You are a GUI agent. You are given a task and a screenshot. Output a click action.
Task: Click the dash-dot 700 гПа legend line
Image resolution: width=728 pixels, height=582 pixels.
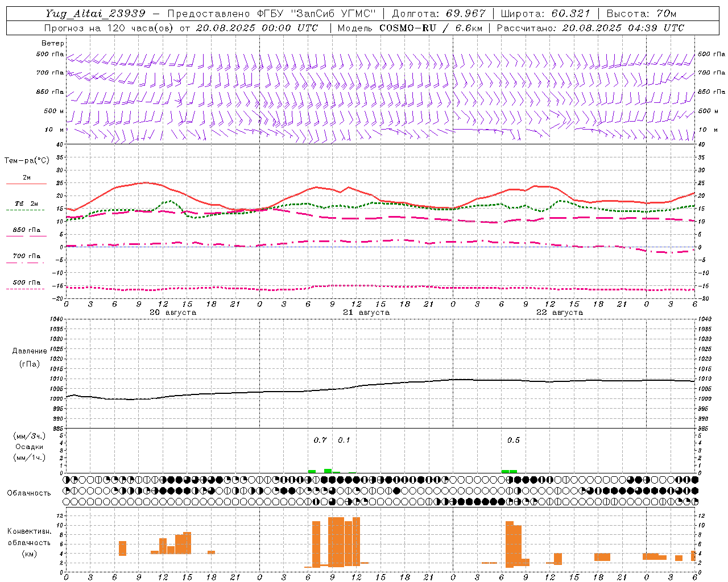pos(26,263)
